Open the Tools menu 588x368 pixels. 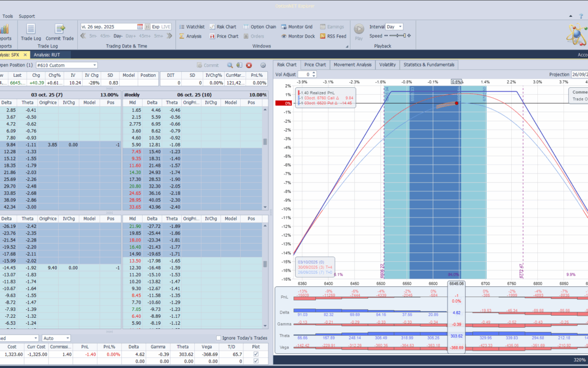(8, 16)
